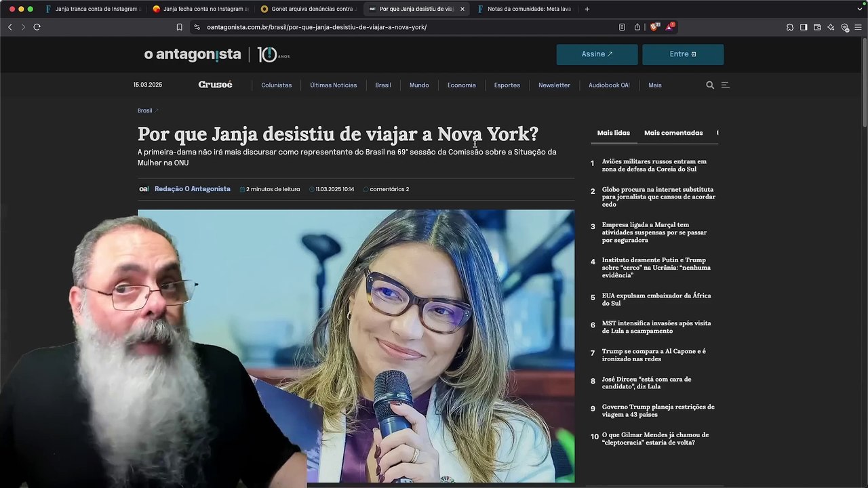Click author link Redação O Antagonista
The image size is (868, 488).
click(x=192, y=189)
